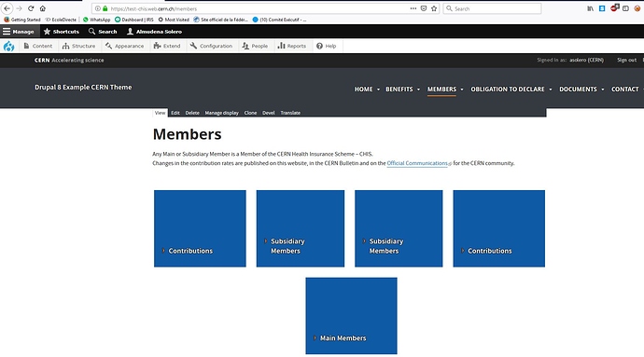The width and height of the screenshot is (644, 357).
Task: Select the View tab
Action: [x=160, y=113]
